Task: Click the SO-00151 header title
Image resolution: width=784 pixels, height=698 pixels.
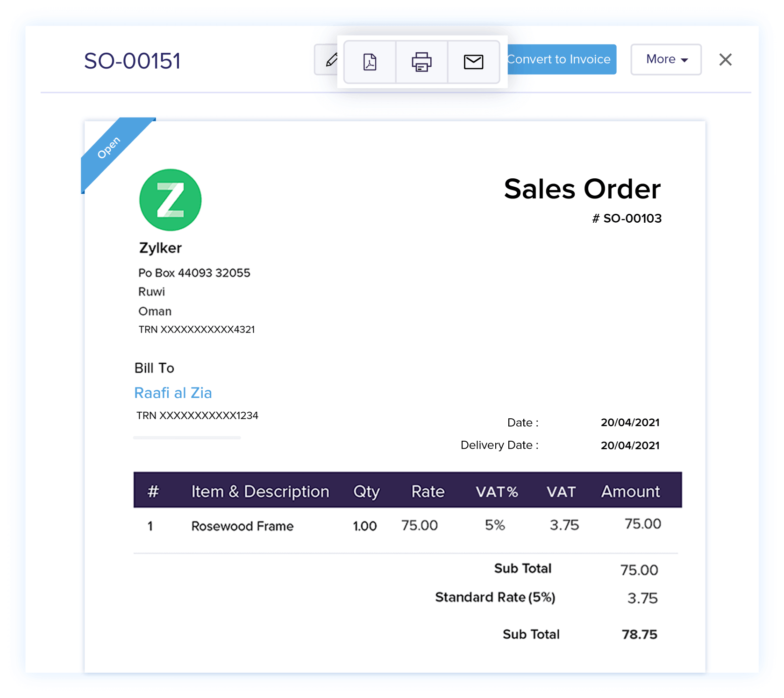Action: (x=132, y=61)
